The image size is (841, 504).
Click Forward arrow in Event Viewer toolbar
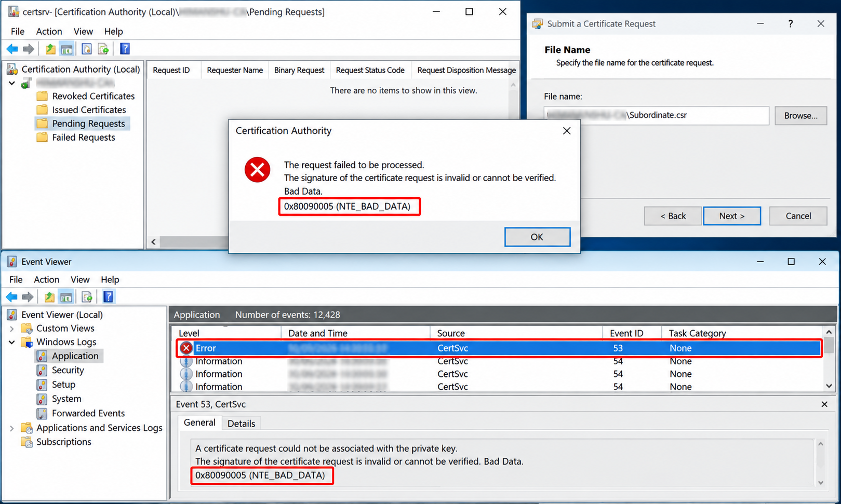pyautogui.click(x=28, y=297)
